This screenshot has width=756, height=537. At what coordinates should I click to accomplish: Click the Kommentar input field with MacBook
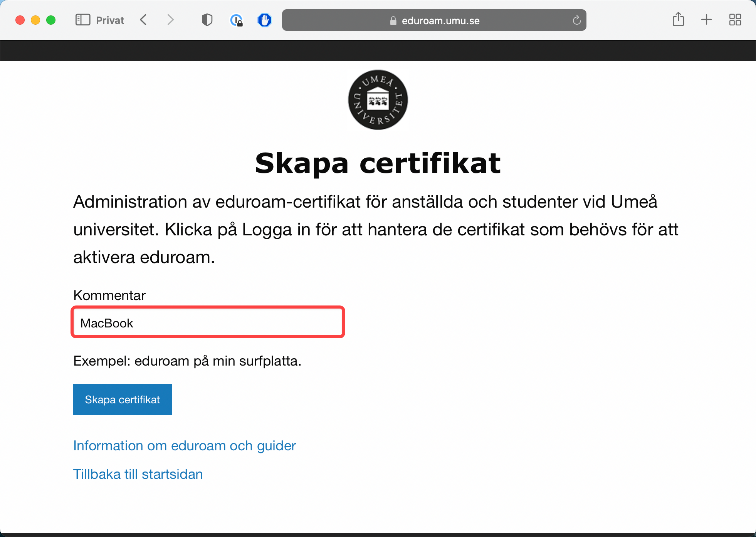click(x=208, y=322)
